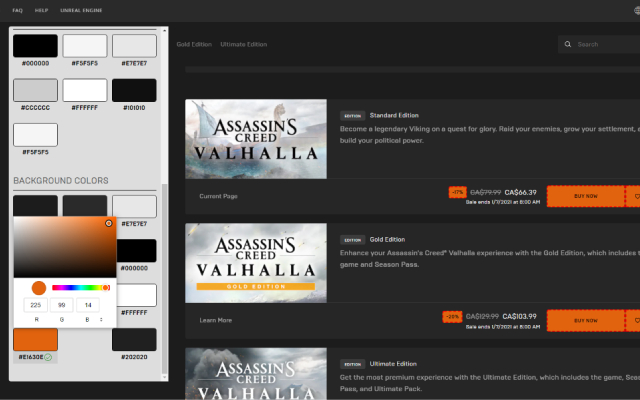Image resolution: width=640 pixels, height=400 pixels.
Task: Close the color picker popup
Action: tap(109, 223)
